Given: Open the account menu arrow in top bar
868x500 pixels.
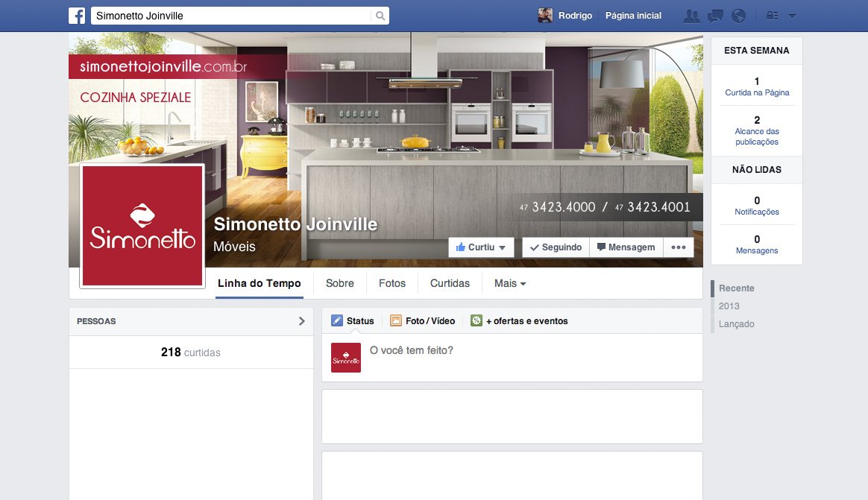Looking at the screenshot, I should click(x=792, y=16).
